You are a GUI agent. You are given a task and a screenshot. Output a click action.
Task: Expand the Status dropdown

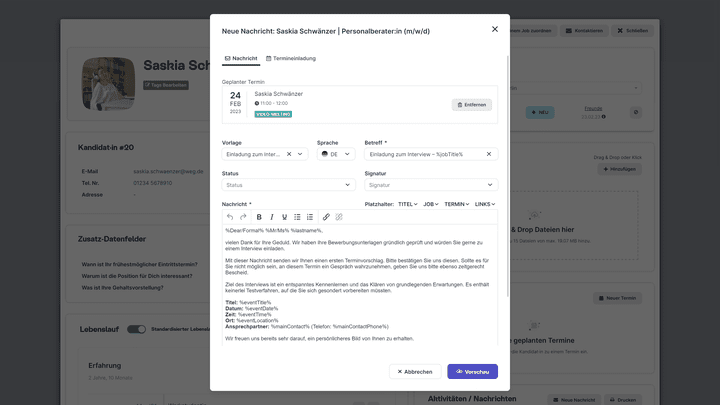pos(288,185)
